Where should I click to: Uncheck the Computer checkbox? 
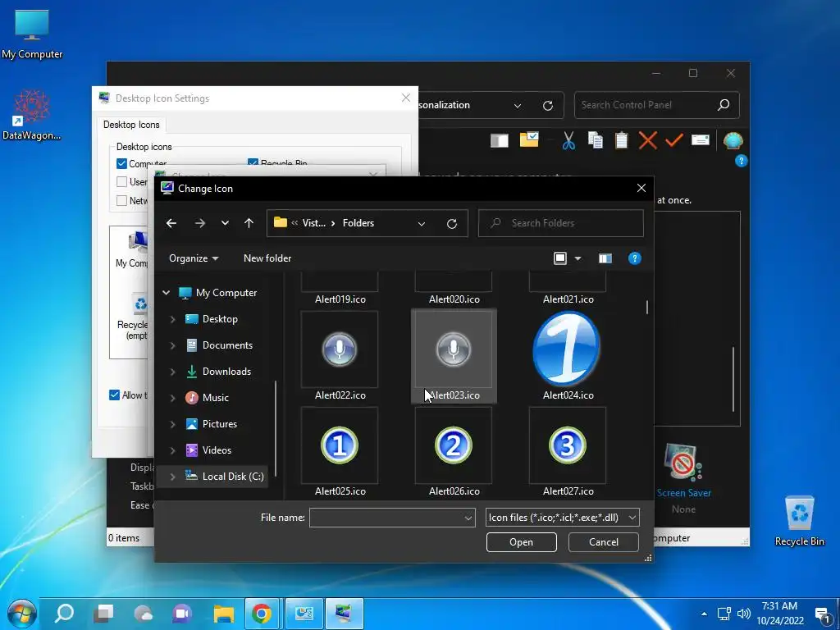coord(121,163)
